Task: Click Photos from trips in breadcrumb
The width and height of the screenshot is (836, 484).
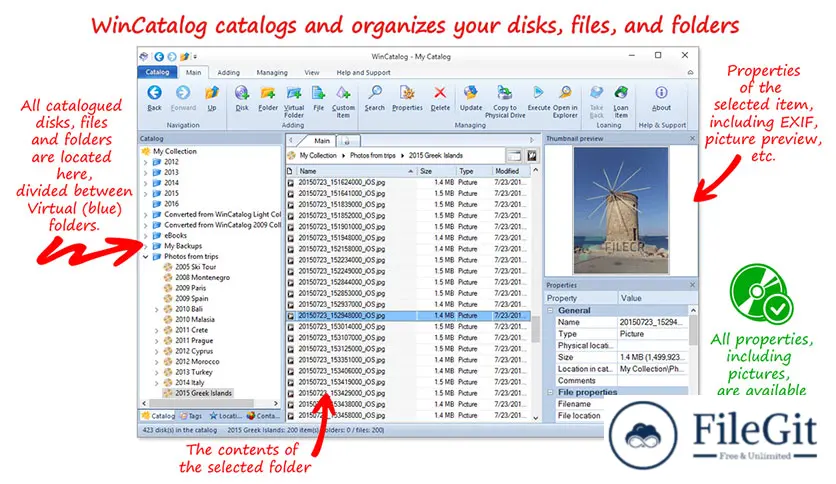Action: pyautogui.click(x=372, y=156)
